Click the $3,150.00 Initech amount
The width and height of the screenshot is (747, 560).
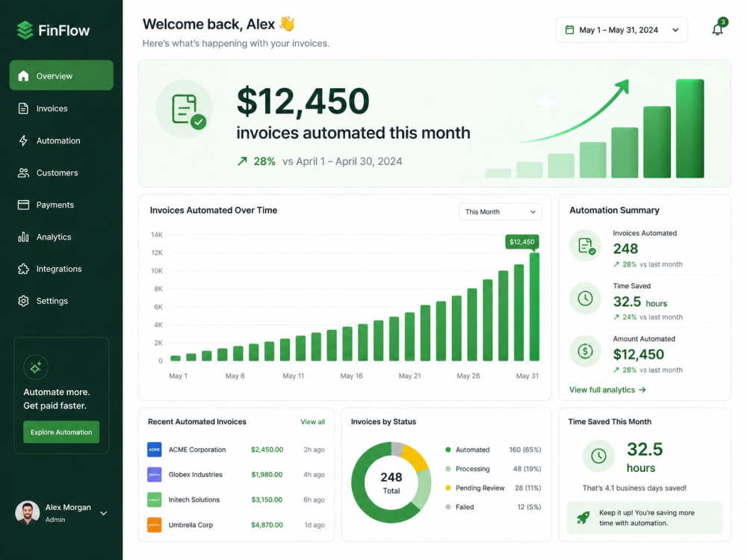pyautogui.click(x=267, y=500)
